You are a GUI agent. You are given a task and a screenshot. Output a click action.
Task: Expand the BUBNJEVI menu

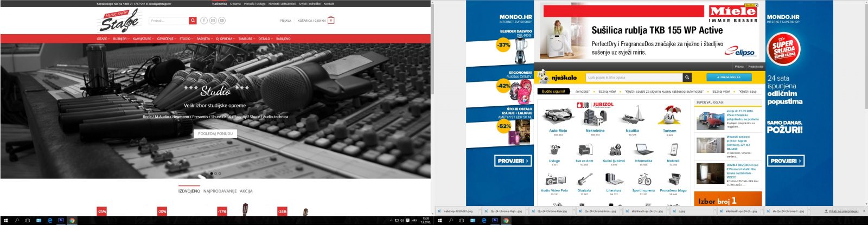pyautogui.click(x=121, y=39)
